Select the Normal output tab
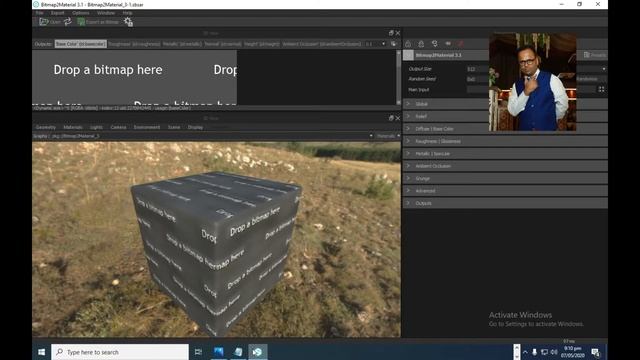 click(x=222, y=44)
